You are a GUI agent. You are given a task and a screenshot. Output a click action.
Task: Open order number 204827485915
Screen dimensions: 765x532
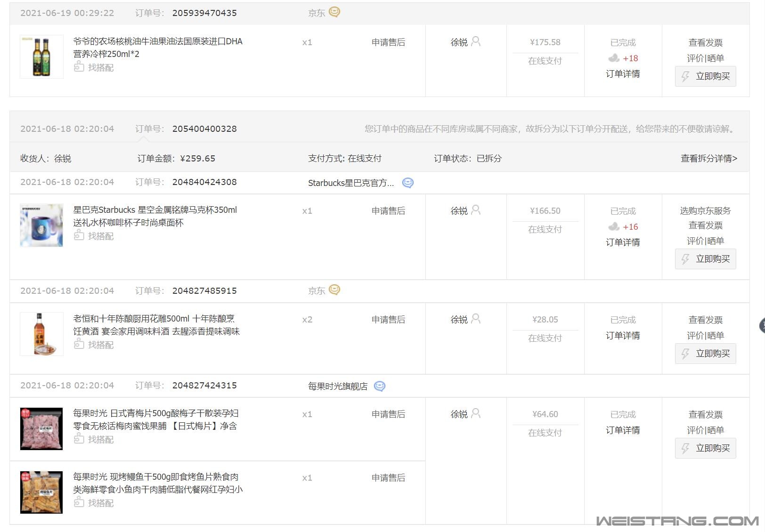tap(204, 291)
